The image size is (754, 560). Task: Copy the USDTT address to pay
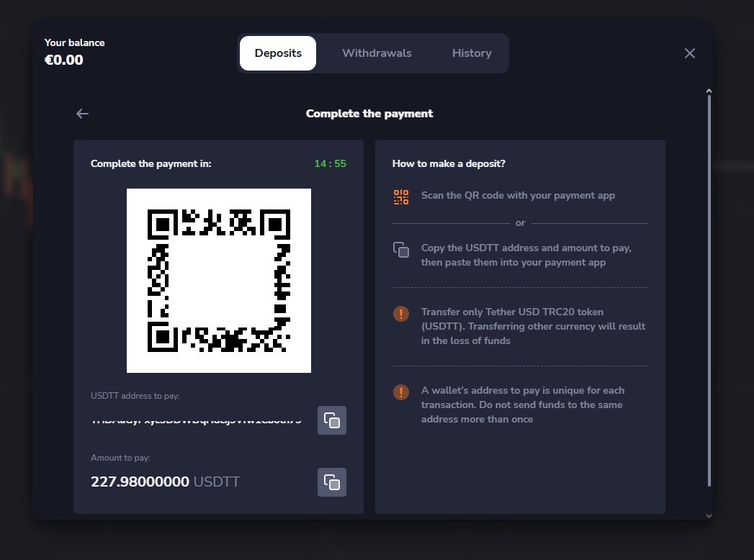tap(332, 420)
